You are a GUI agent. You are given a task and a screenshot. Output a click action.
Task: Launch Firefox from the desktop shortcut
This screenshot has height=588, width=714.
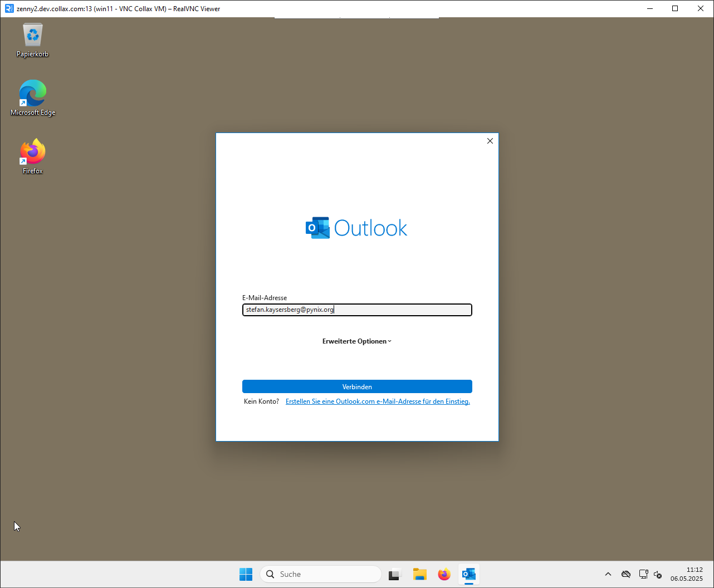point(32,151)
